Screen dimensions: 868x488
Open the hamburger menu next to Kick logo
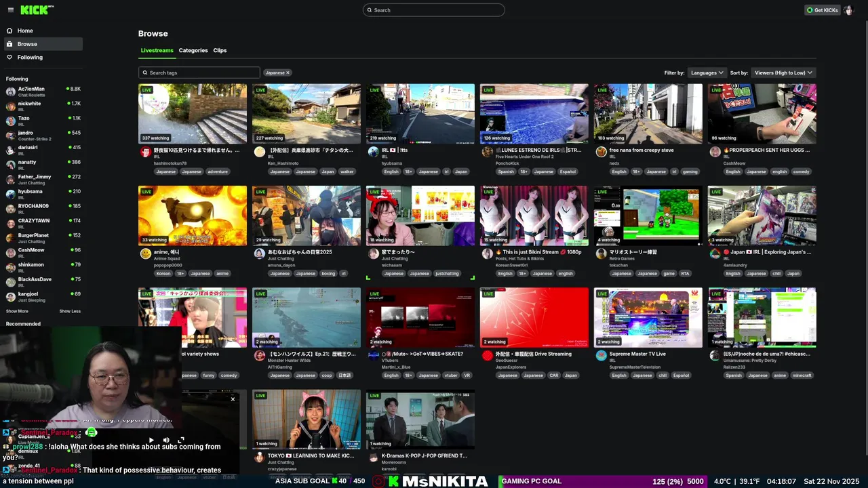tap(10, 10)
